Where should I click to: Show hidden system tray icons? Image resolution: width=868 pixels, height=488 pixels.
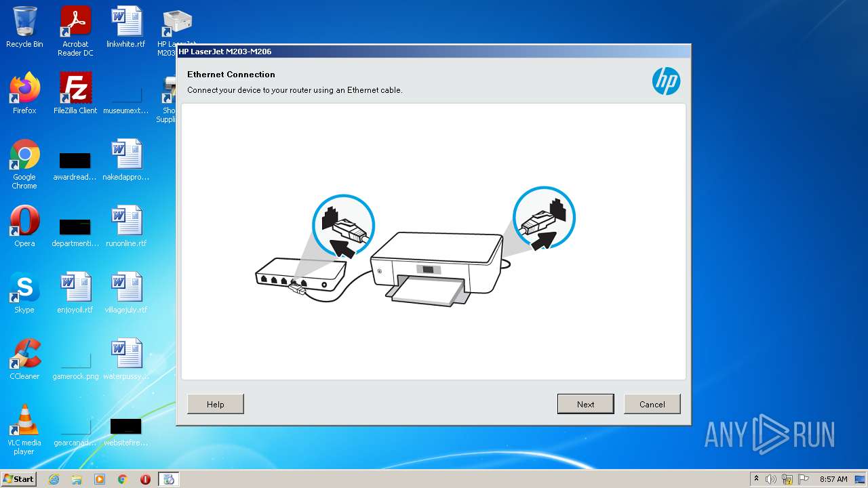[756, 479]
